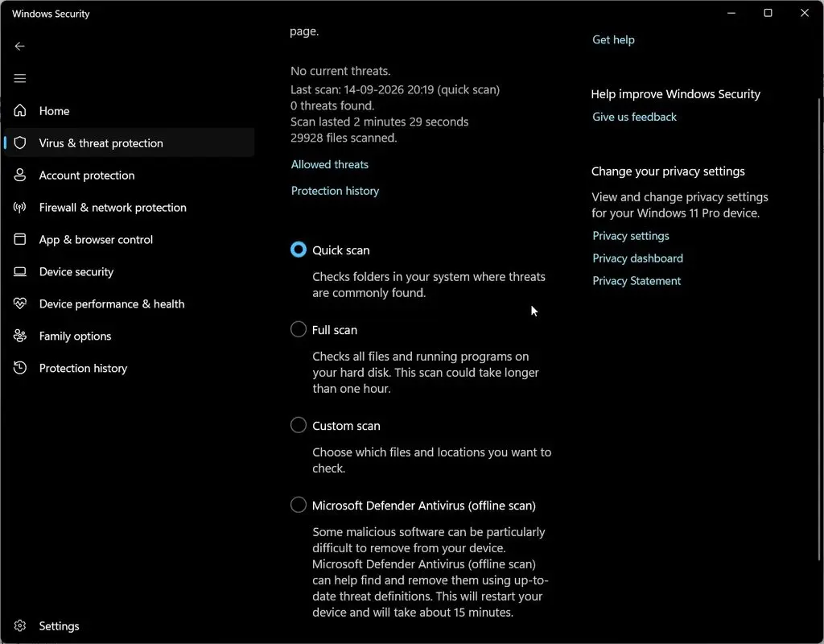
Task: Open the Privacy dashboard link
Action: click(x=637, y=258)
